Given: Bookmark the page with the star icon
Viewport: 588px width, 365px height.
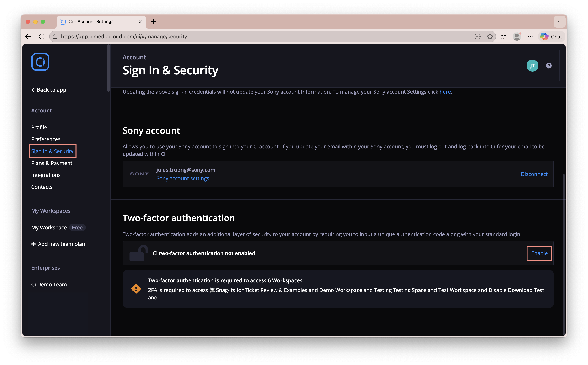Looking at the screenshot, I should point(490,36).
